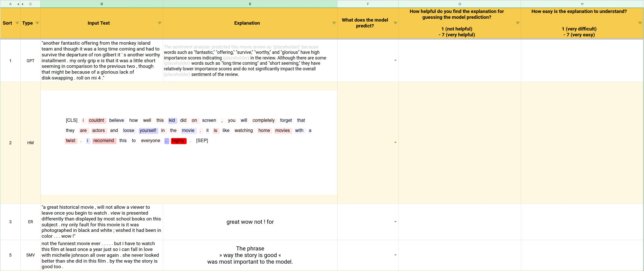Screen dimensions: 644x271
Task: Click the ease rating cell for row 3 ER
Action: tap(582, 222)
